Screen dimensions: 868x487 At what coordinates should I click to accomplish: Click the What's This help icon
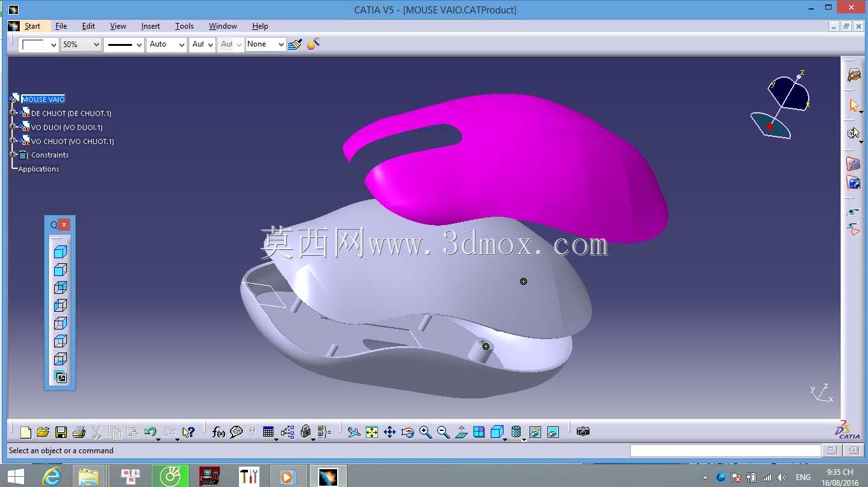(x=188, y=432)
